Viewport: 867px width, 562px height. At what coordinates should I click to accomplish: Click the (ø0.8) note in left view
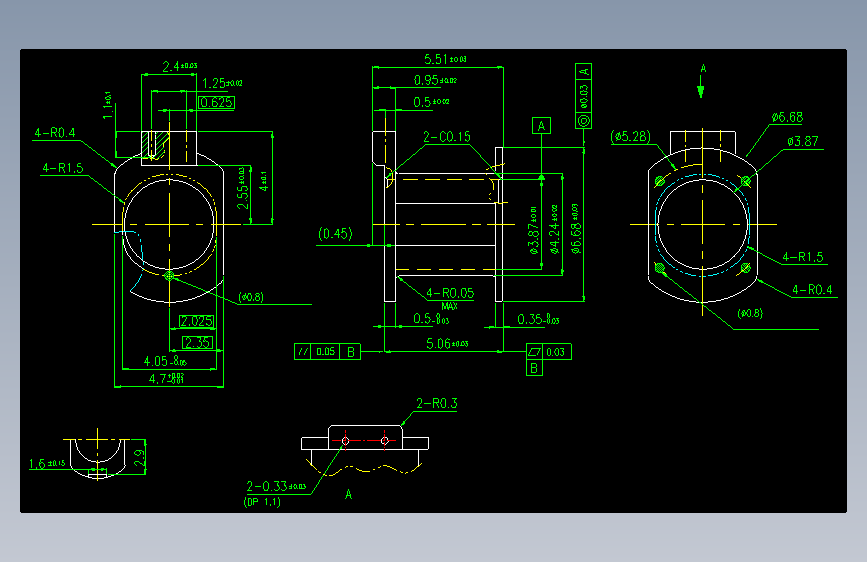pos(251,297)
